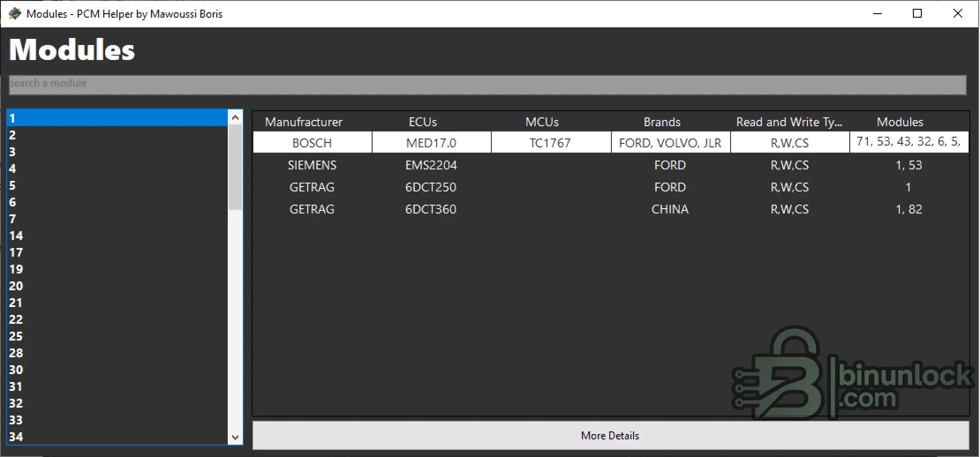Sort by the Manufracturer column header
Viewport: 980px width, 457px height.
[304, 122]
